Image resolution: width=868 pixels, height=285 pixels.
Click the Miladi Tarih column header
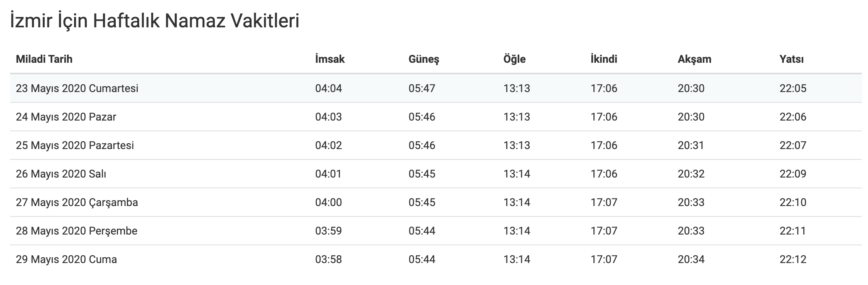(44, 59)
